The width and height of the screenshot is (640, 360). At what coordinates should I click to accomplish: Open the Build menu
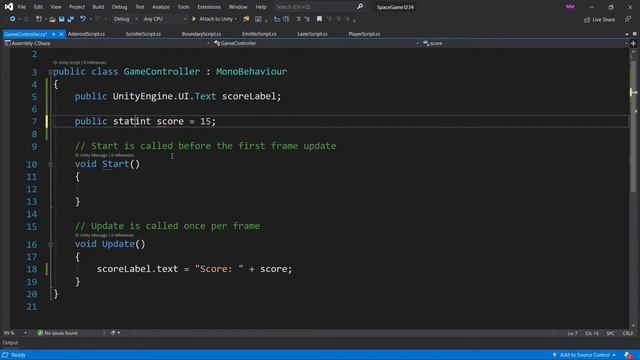pos(98,7)
